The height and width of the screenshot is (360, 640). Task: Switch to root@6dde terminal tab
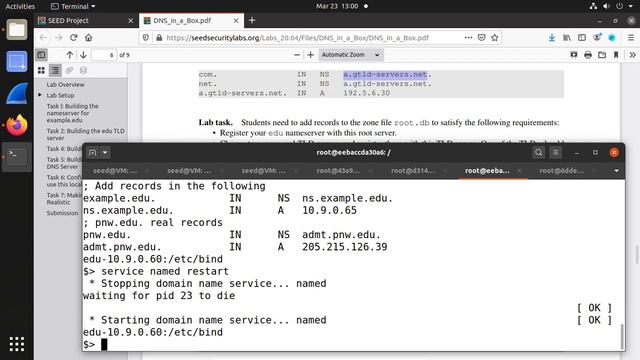coord(562,171)
